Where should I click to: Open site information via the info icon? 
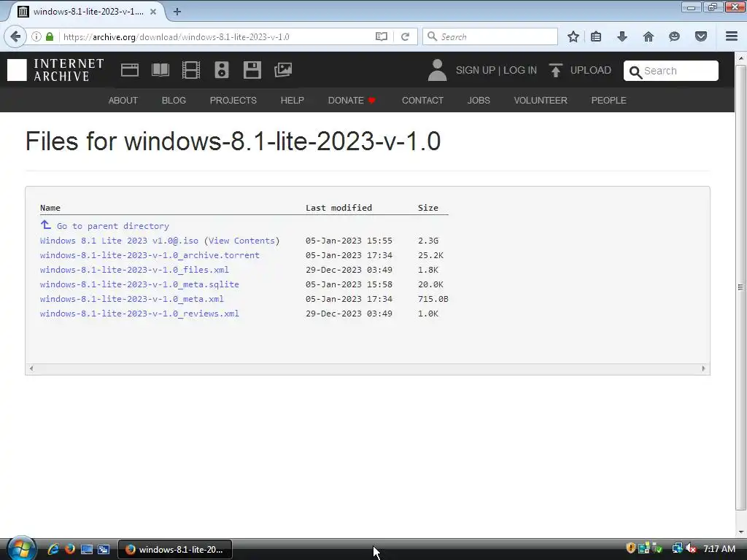[x=36, y=36]
